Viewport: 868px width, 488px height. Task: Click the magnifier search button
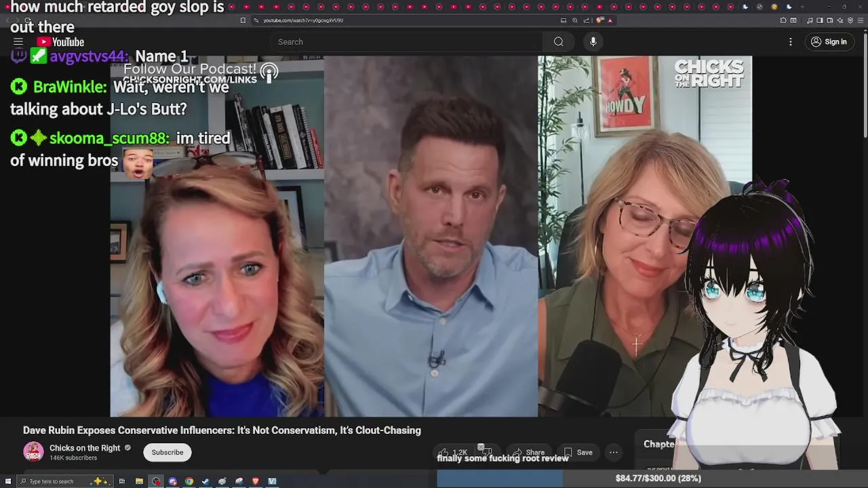click(558, 42)
